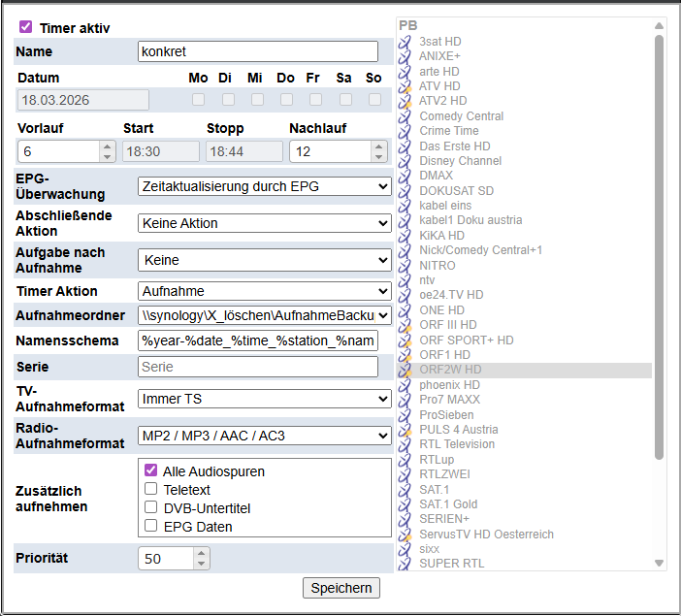Click the channel icon beside kabel eins
The height and width of the screenshot is (616, 681).
pyautogui.click(x=405, y=206)
